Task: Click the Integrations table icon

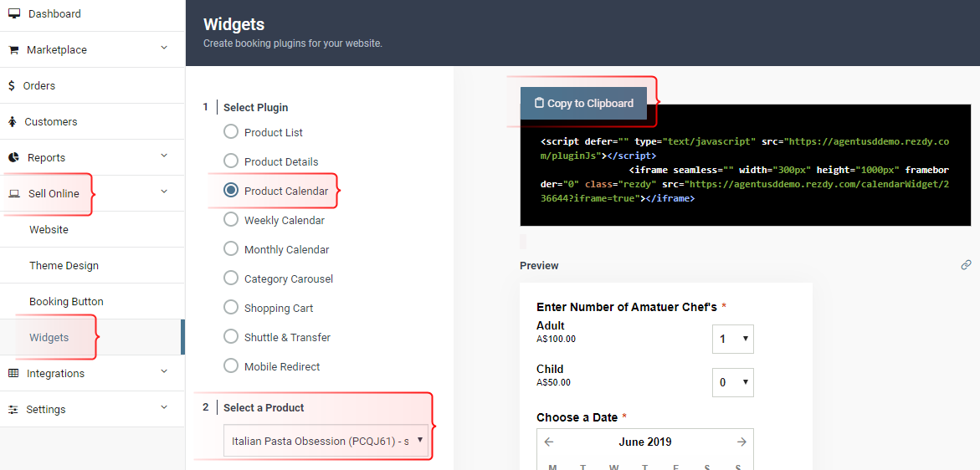Action: pos(13,373)
